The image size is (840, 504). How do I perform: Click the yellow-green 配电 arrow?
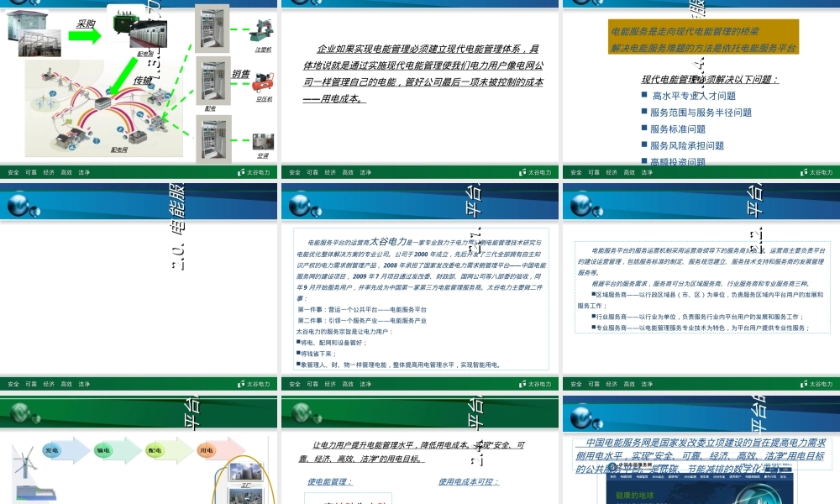[x=169, y=450]
